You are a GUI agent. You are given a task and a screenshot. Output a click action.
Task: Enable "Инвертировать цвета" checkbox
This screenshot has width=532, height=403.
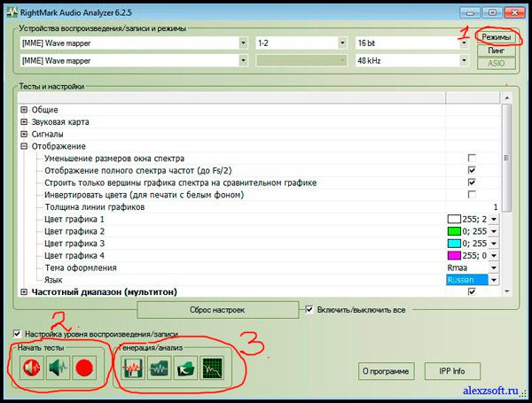472,195
